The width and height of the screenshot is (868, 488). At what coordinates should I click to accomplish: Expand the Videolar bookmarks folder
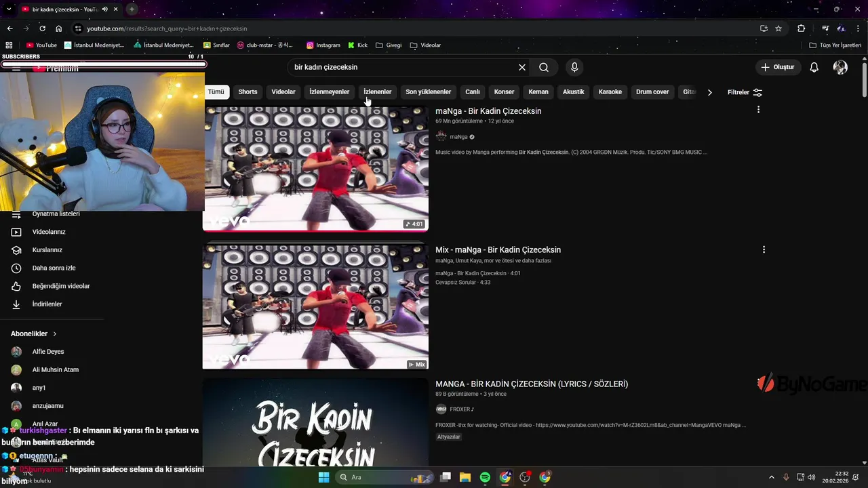[x=425, y=45]
